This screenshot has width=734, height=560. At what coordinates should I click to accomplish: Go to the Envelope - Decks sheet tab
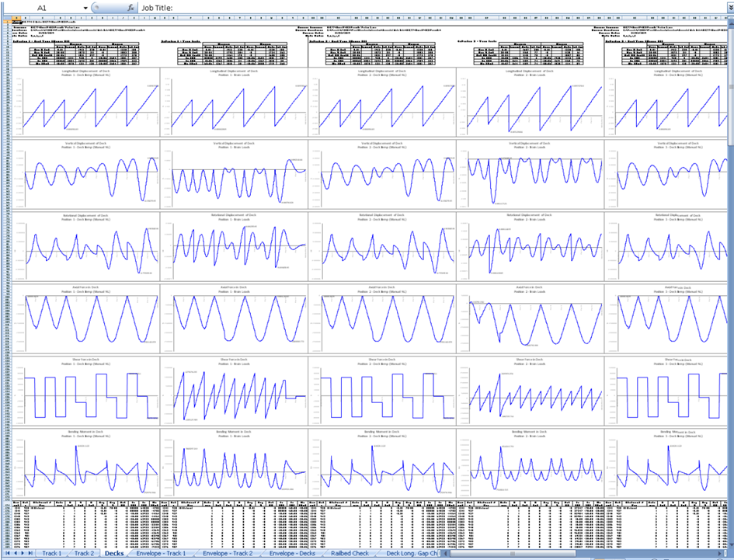(292, 554)
